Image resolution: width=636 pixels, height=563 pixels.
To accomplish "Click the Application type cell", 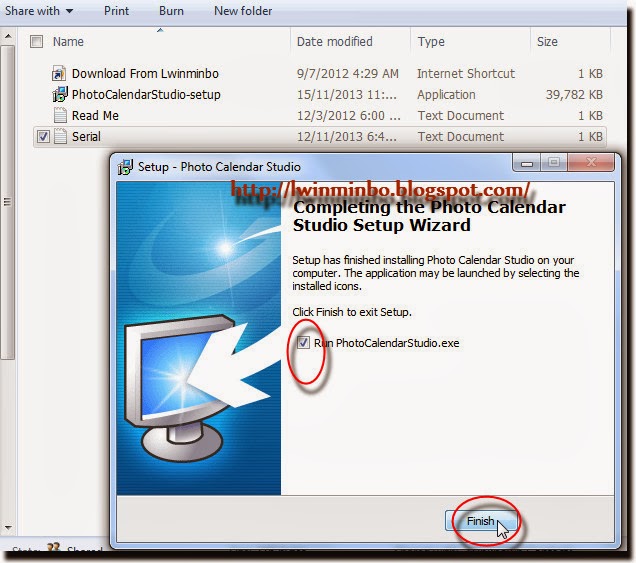I will coord(446,95).
